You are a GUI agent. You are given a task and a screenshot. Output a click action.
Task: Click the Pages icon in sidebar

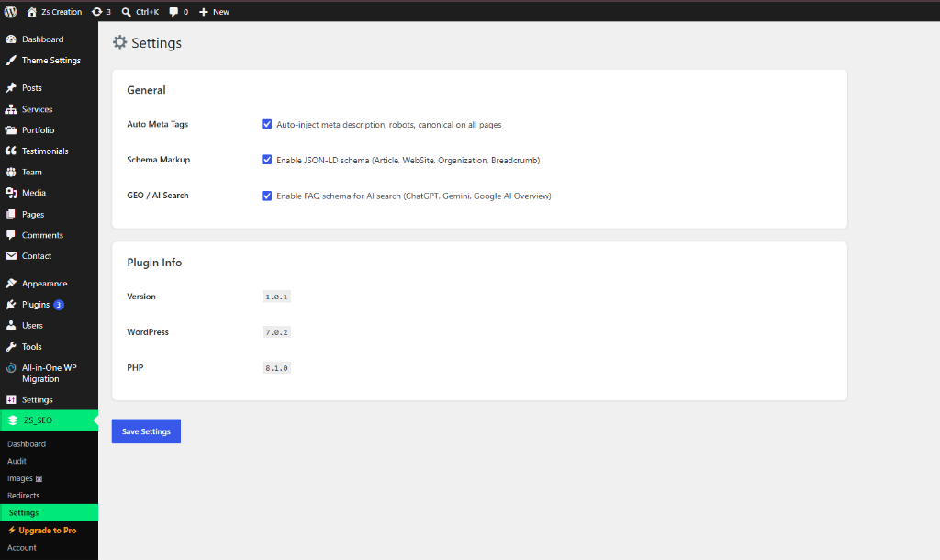11,214
